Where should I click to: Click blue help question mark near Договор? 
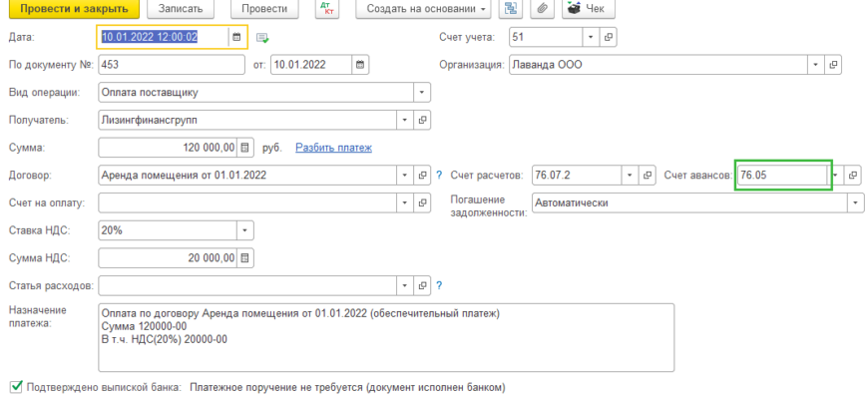(440, 176)
